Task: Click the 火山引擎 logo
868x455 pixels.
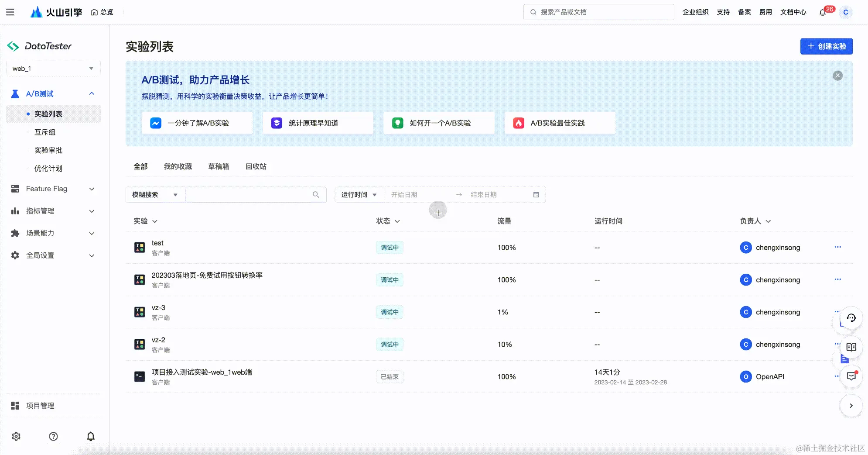Action: coord(56,12)
